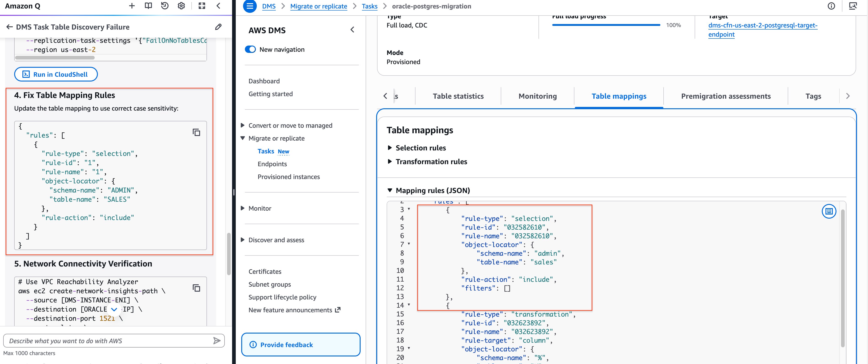Viewport: 868px width, 364px height.
Task: Click the Describe what you want input field
Action: click(108, 341)
